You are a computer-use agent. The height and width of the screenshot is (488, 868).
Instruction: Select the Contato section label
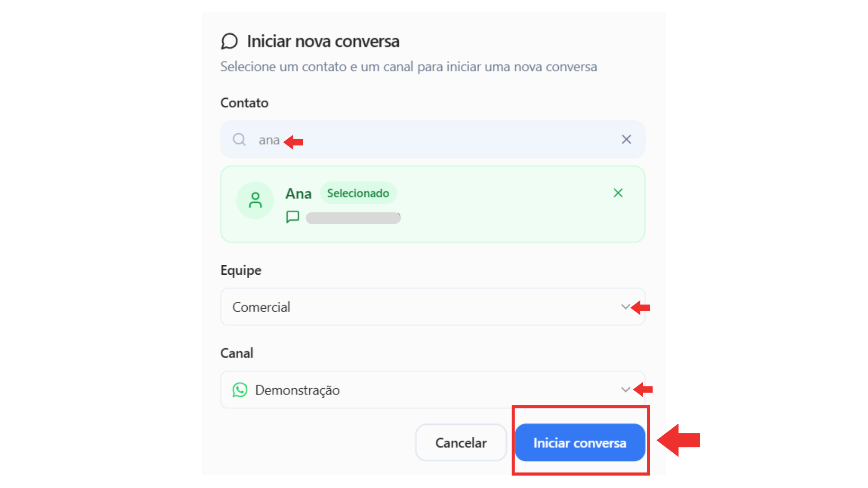pyautogui.click(x=244, y=103)
